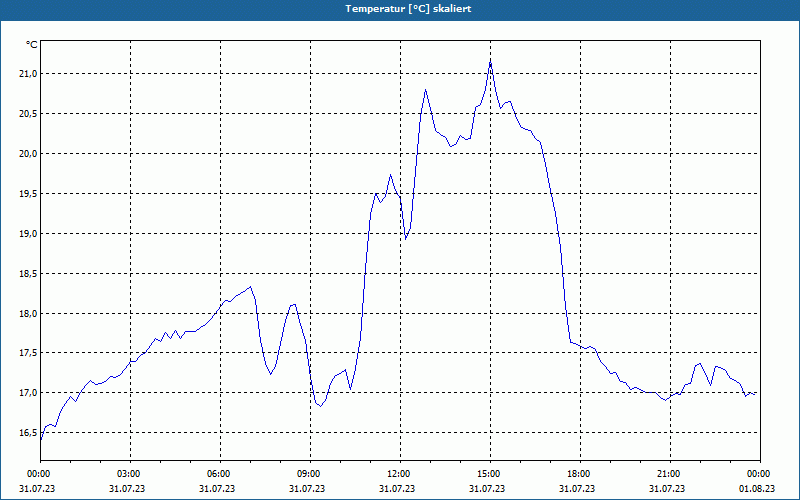Click the curve peak just before 13:00

pos(425,90)
